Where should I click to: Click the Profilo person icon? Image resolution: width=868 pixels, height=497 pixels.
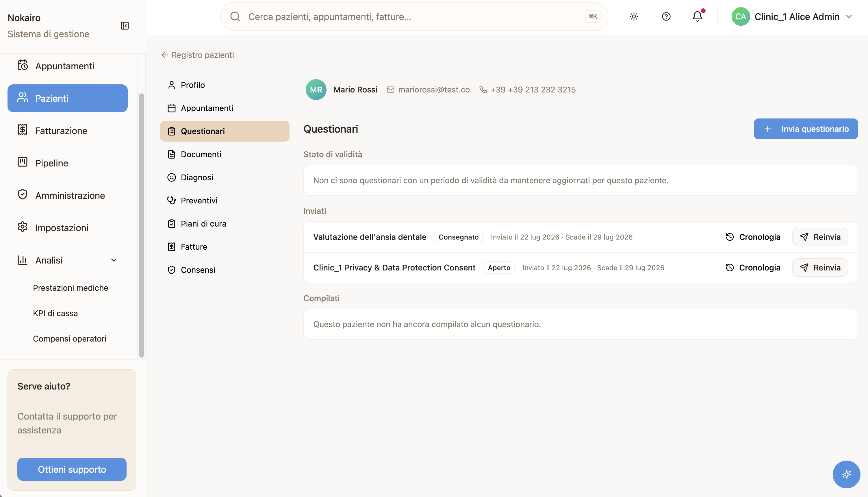pos(172,85)
